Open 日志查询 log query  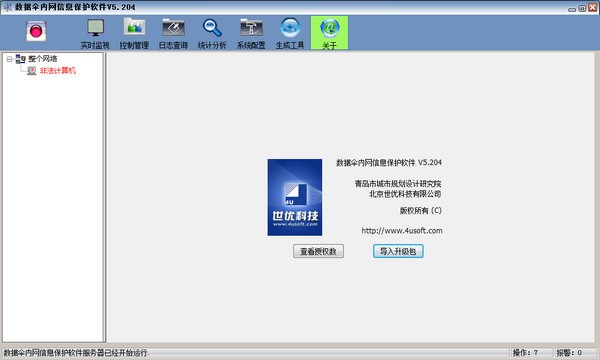173,33
